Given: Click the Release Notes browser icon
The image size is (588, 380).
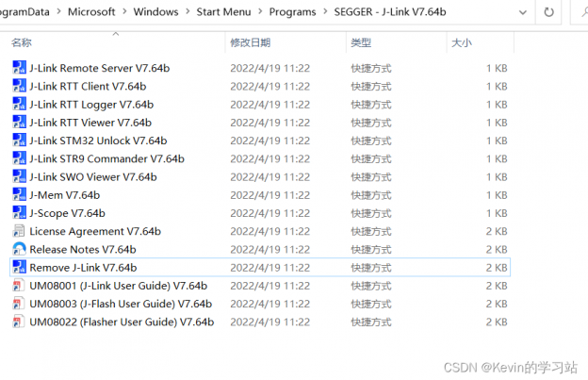Looking at the screenshot, I should pos(20,250).
